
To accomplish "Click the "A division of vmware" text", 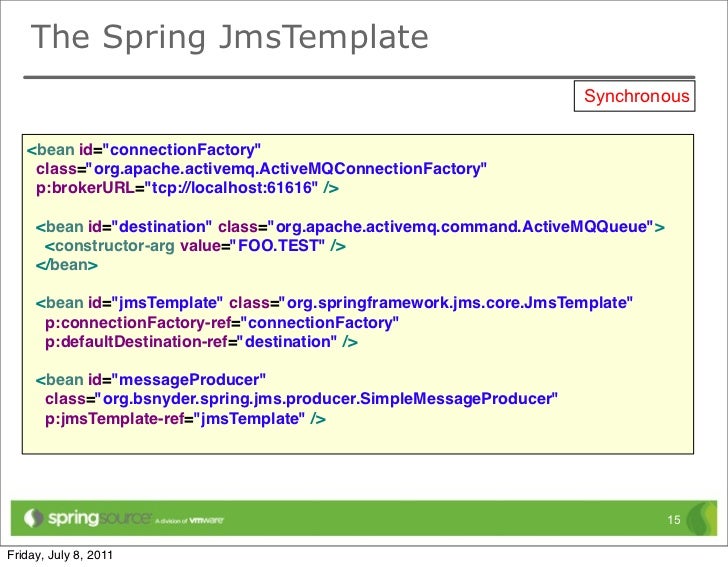I will coord(189,521).
